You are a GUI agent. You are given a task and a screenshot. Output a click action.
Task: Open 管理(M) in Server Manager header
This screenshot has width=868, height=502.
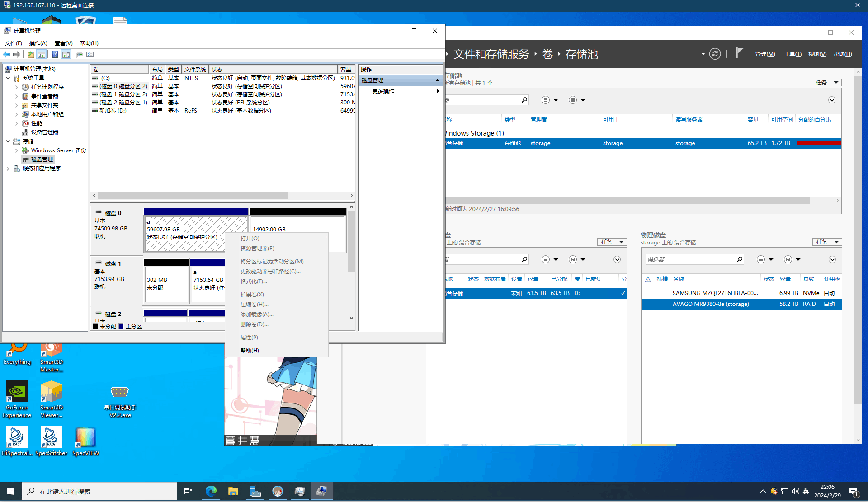click(765, 54)
